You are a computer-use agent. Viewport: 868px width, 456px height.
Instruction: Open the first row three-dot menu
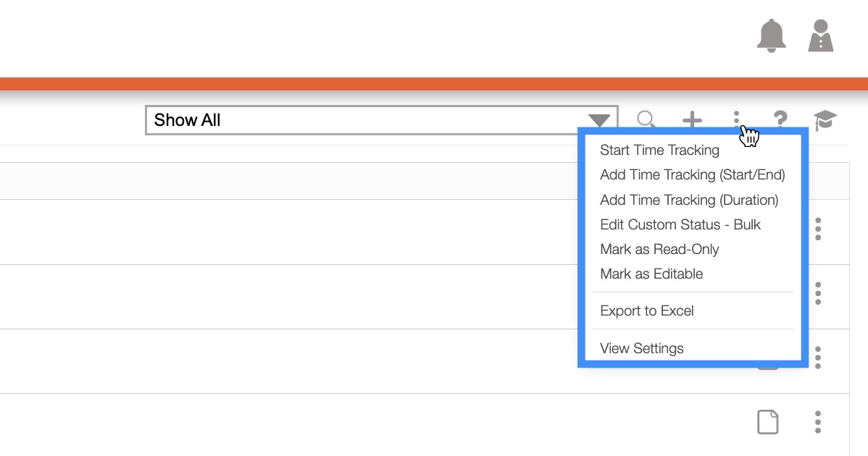tap(818, 229)
